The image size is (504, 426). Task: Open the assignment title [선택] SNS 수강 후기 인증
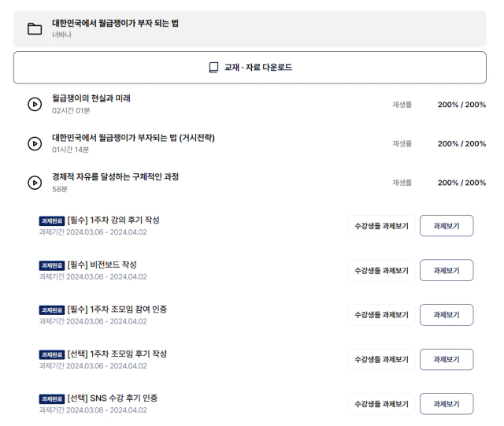(x=113, y=398)
